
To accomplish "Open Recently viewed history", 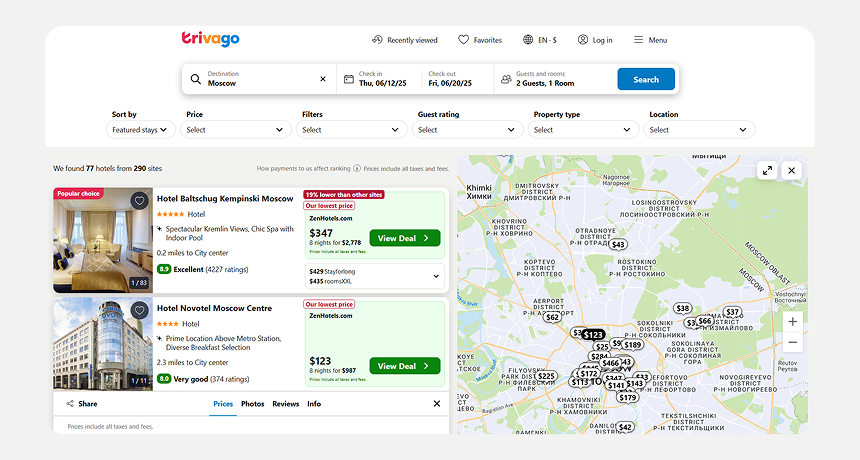I will [405, 40].
